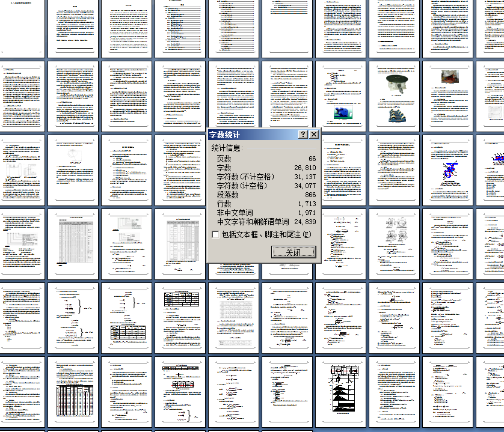504x432 pixels.
Task: Open the page thumbnail with the green round turntable photo
Action: pyautogui.click(x=394, y=96)
